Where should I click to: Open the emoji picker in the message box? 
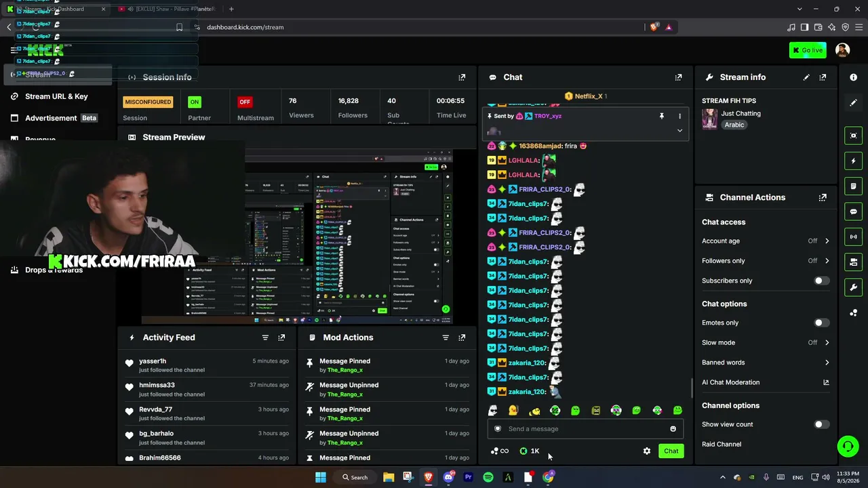[x=673, y=429]
